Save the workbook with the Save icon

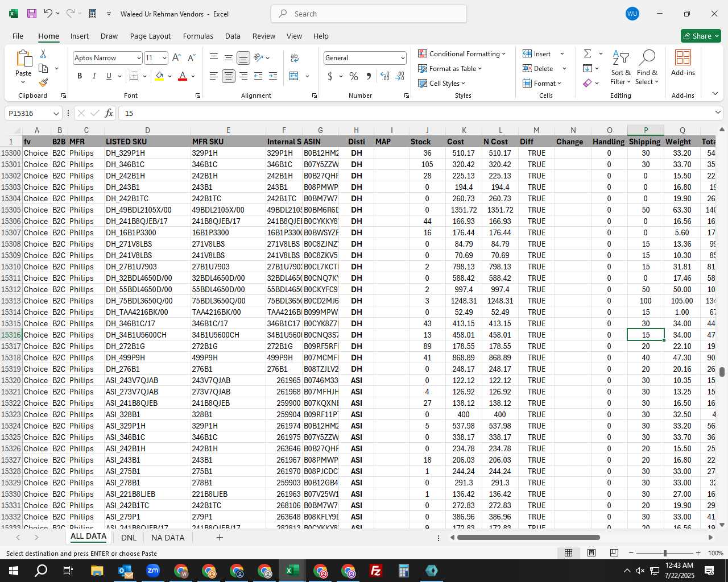(x=32, y=14)
